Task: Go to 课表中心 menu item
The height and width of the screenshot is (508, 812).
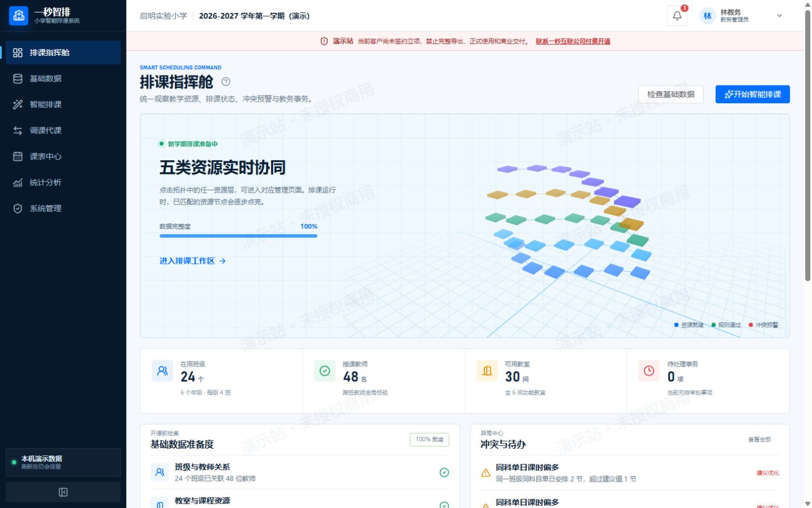Action: point(63,156)
